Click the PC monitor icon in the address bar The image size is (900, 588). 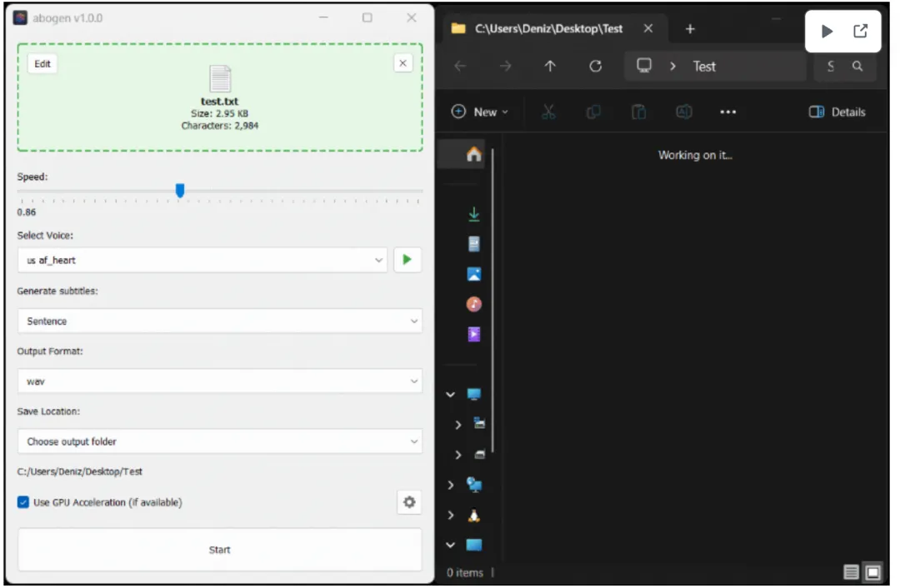tap(644, 66)
